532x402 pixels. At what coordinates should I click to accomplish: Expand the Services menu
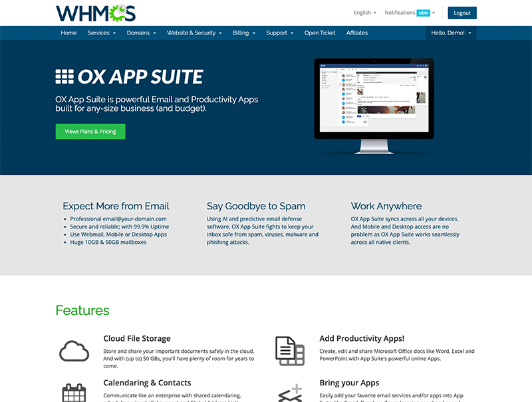(x=102, y=33)
